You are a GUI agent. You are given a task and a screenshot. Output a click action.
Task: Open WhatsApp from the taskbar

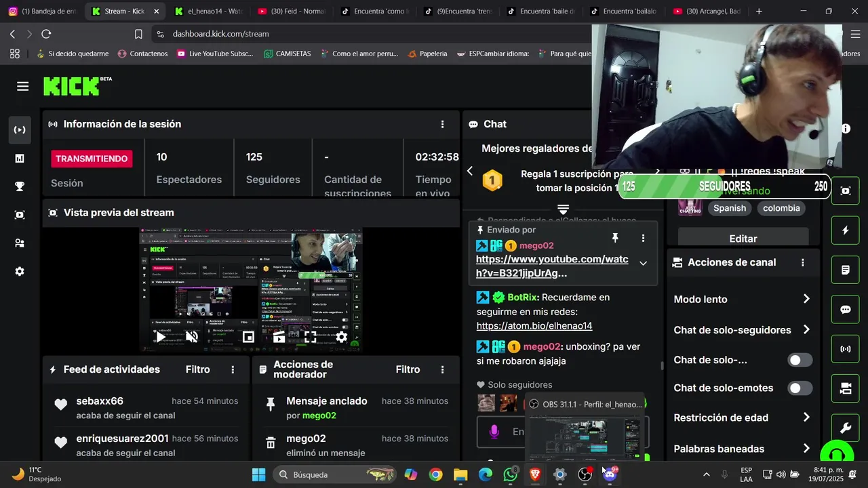click(x=510, y=474)
